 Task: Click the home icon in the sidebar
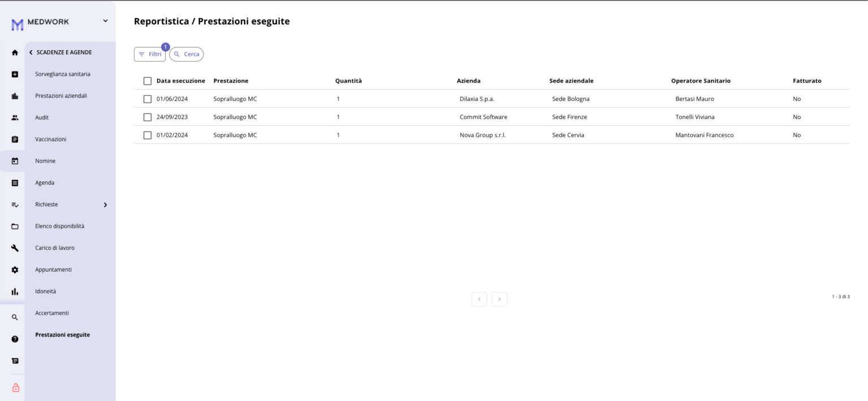15,53
